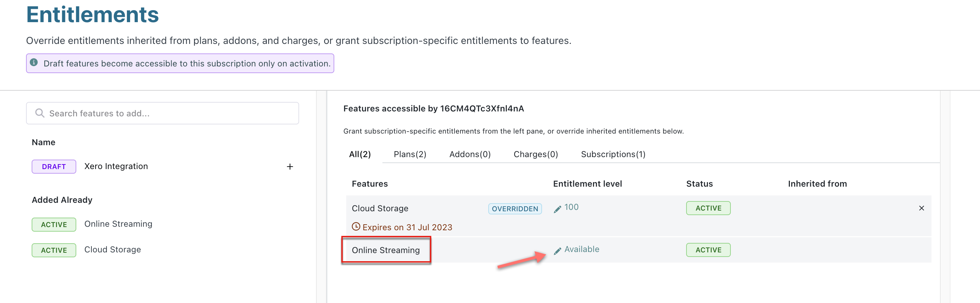
Task: Click the search magnifier icon
Action: click(x=40, y=113)
